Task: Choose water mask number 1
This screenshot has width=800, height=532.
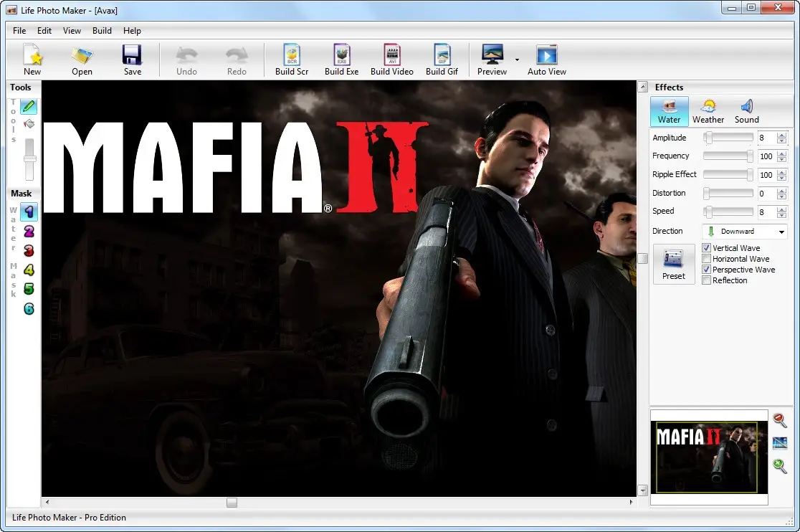Action: 29,212
